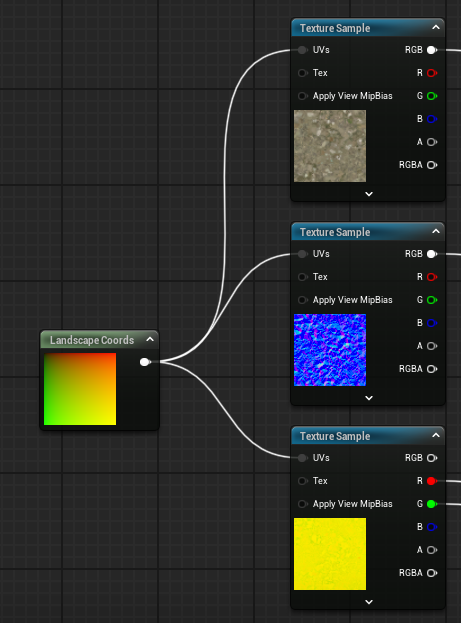Click G output pin of middle Texture Sample

pos(432,300)
